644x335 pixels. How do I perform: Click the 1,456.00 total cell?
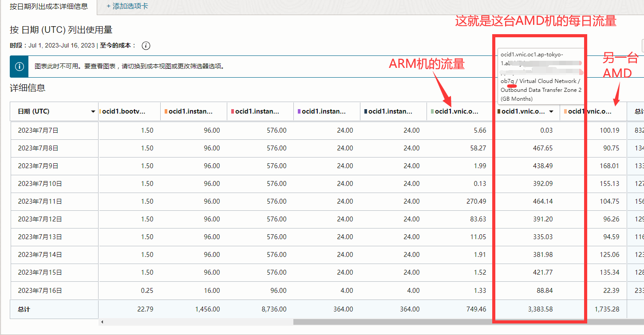[x=208, y=309]
